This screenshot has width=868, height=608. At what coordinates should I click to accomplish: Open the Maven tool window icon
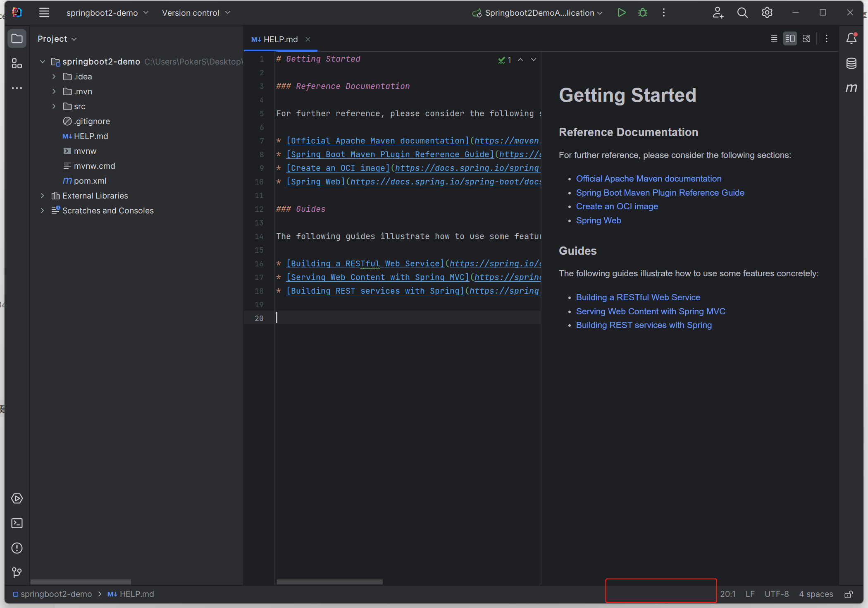(x=851, y=88)
